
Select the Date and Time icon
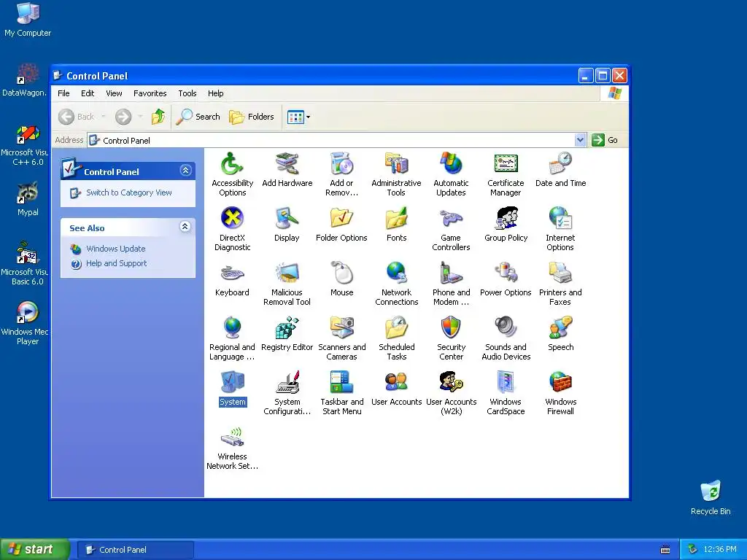click(x=560, y=169)
